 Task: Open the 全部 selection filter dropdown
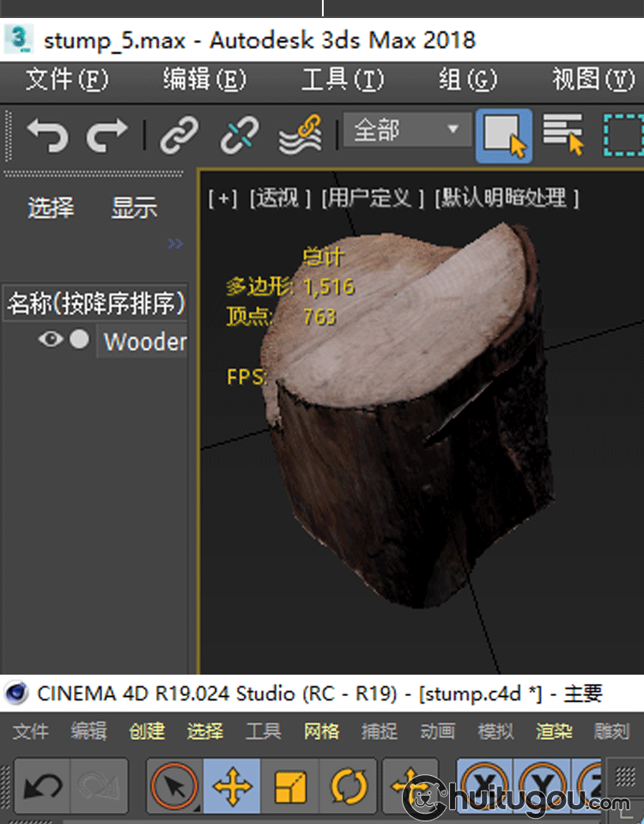click(407, 131)
